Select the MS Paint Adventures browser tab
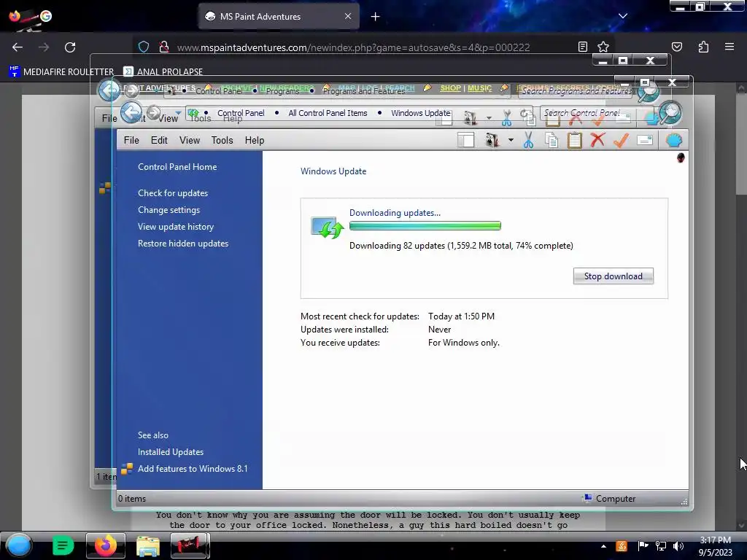 pos(279,16)
